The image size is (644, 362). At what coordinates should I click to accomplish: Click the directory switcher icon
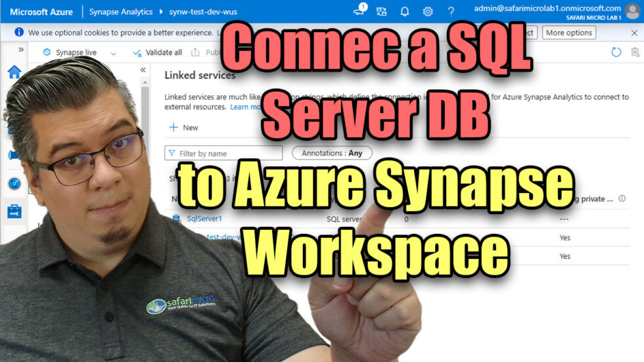pos(382,11)
